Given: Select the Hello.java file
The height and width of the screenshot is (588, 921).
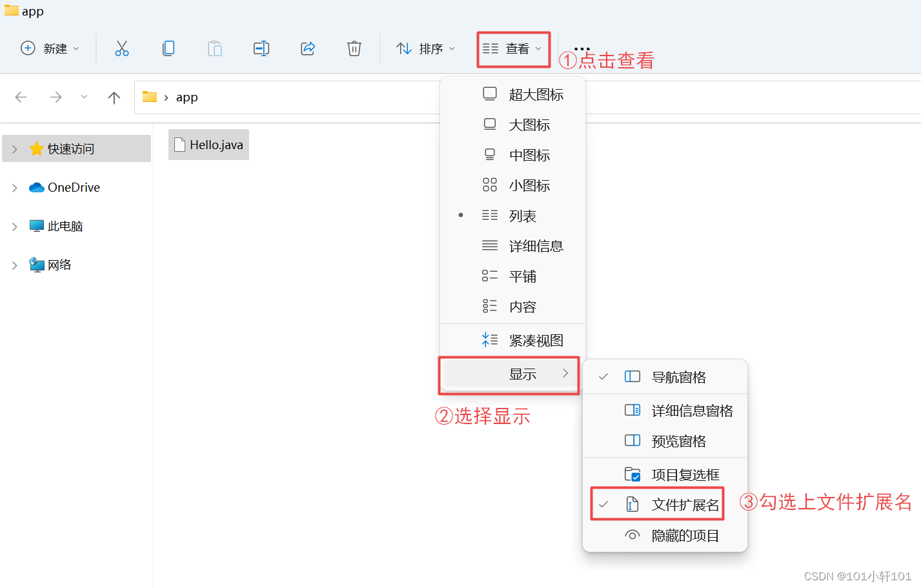Looking at the screenshot, I should coord(208,144).
